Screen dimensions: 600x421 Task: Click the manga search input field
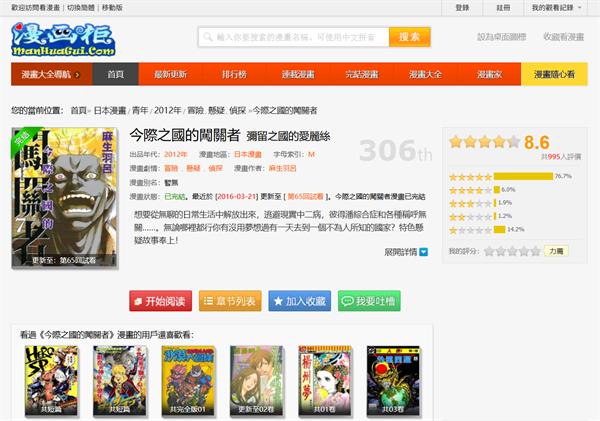298,37
